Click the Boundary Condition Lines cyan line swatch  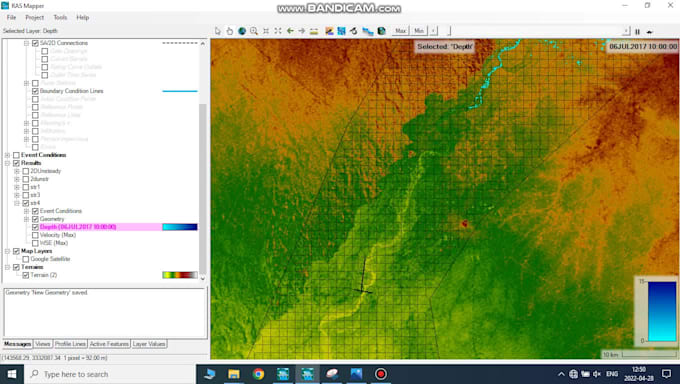point(180,91)
